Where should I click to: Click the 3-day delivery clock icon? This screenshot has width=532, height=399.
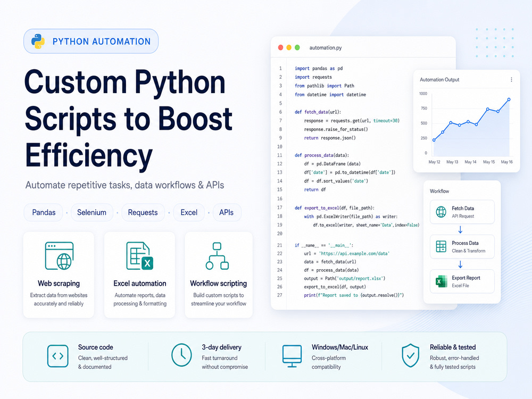click(181, 355)
